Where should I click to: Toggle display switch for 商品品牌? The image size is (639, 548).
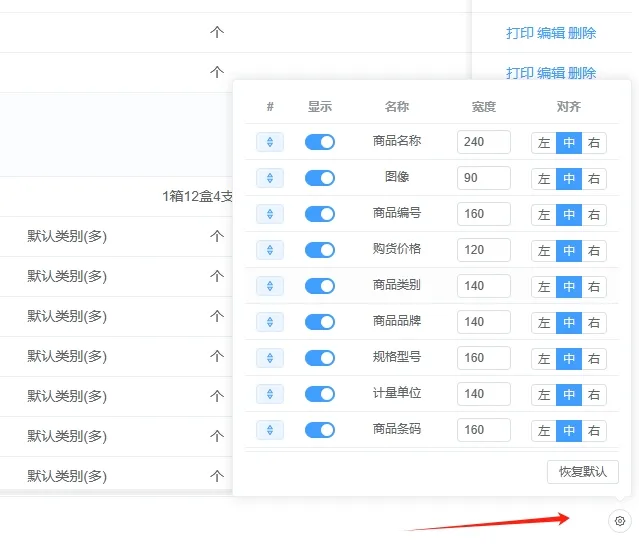coord(320,322)
